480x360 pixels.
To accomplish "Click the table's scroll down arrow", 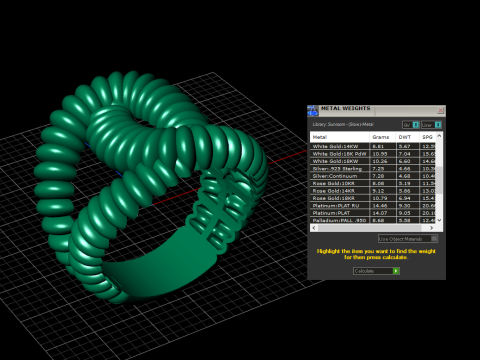I will (x=439, y=220).
